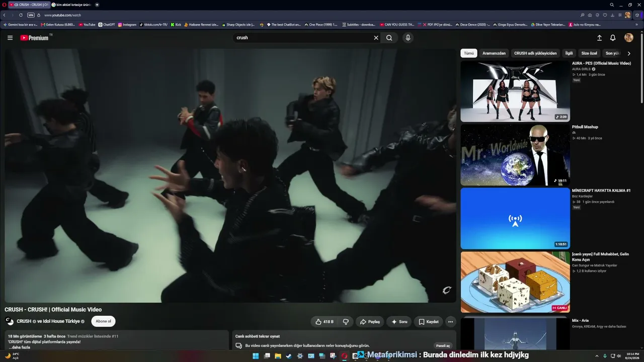
Task: Open the browser snapshot camera tool
Action: (590, 15)
